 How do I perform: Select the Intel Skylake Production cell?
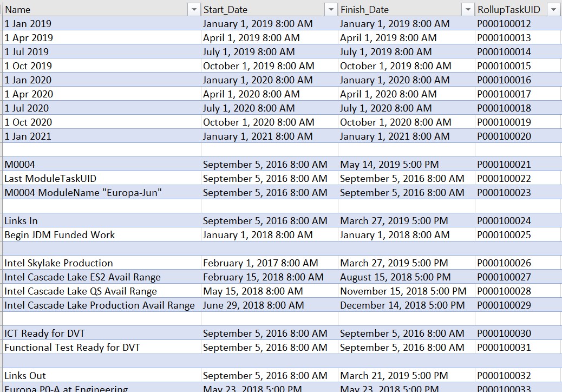coord(101,263)
